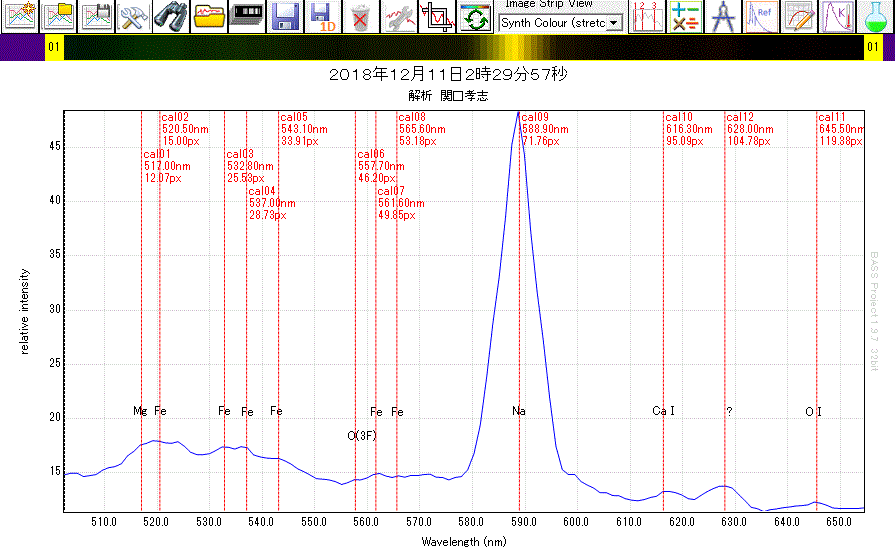
Task: Select the compass measurement tool
Action: click(x=723, y=16)
